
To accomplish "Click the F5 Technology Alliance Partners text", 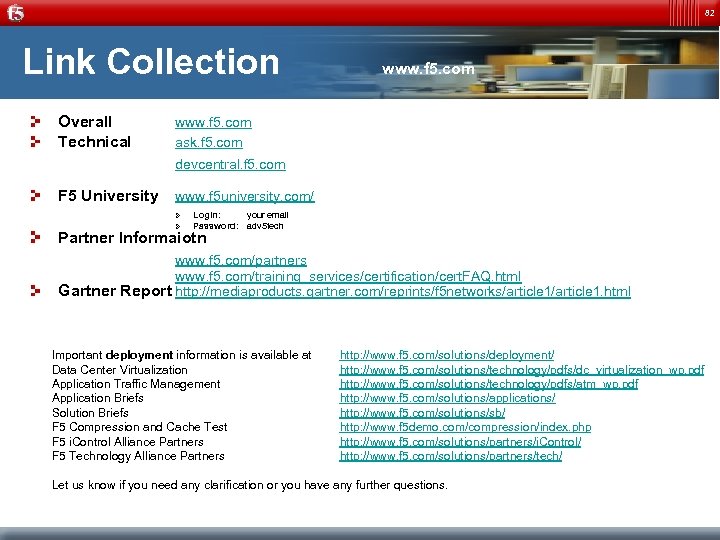I will pos(138,456).
